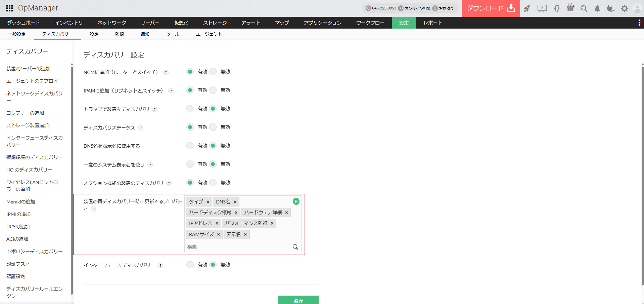Open the user profile avatar
Screen dimensions: 644x304
[x=637, y=8]
